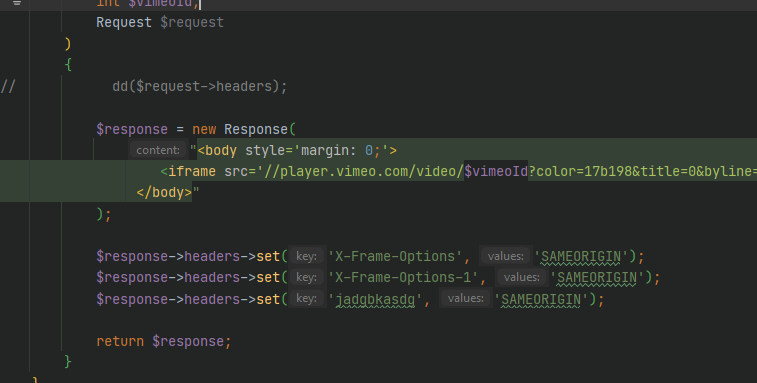
Task: Click the <body style='margin: 0;'> string text
Action: pos(297,150)
